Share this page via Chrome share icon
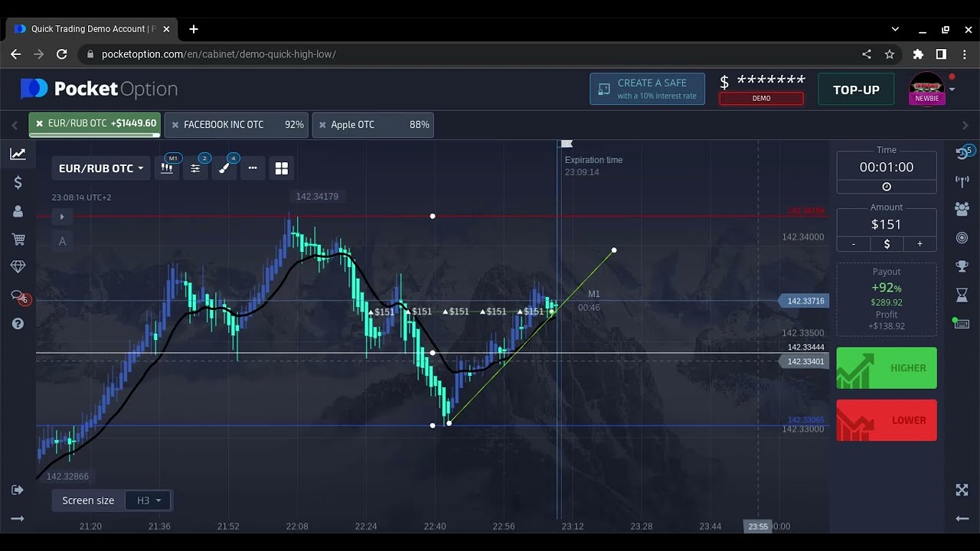This screenshot has width=980, height=551. coord(867,54)
